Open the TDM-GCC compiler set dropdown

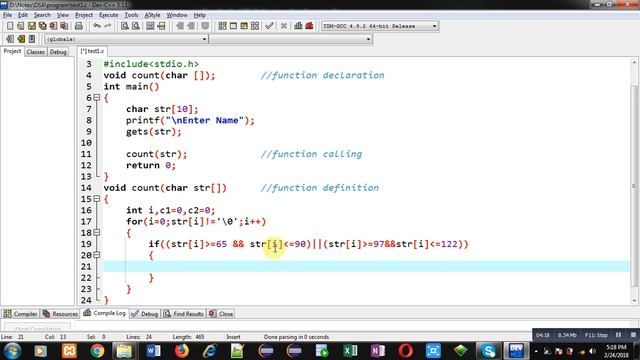pyautogui.click(x=434, y=26)
